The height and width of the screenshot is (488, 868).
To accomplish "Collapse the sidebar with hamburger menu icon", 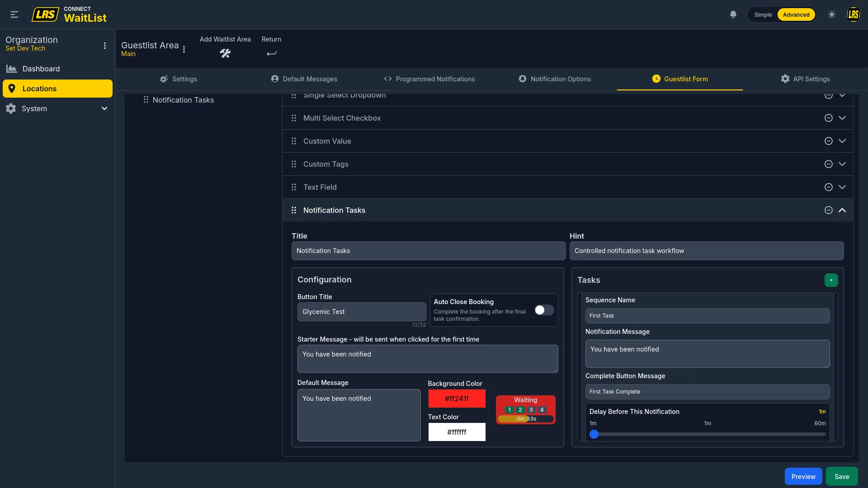I will tap(14, 14).
